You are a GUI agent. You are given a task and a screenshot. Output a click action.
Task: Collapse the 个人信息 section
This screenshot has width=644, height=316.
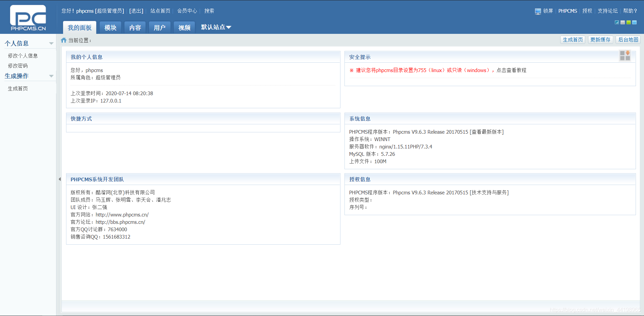tap(51, 43)
